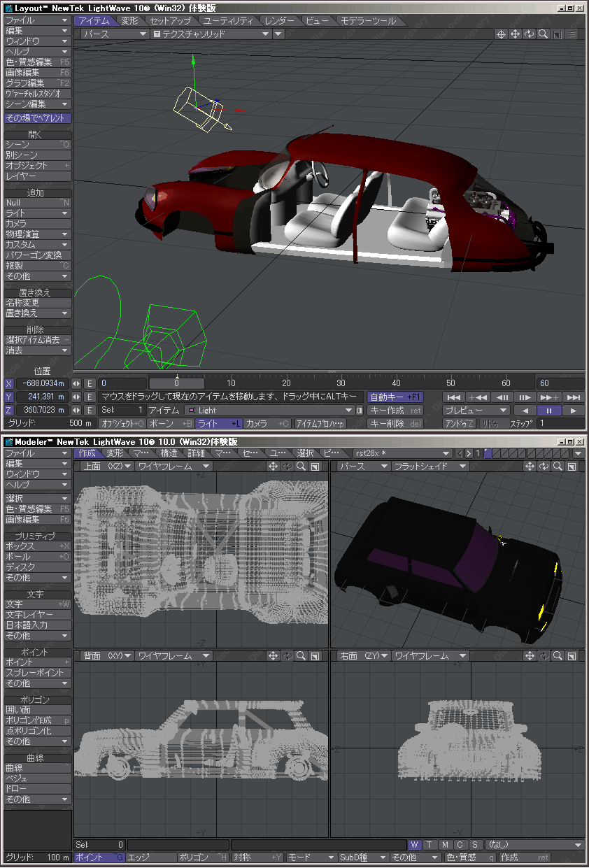The height and width of the screenshot is (868, 589).
Task: Toggle auto key (自動キー) button
Action: click(395, 397)
